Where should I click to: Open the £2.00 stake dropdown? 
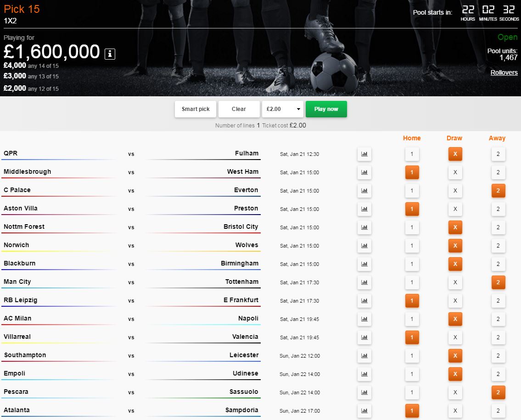[282, 109]
